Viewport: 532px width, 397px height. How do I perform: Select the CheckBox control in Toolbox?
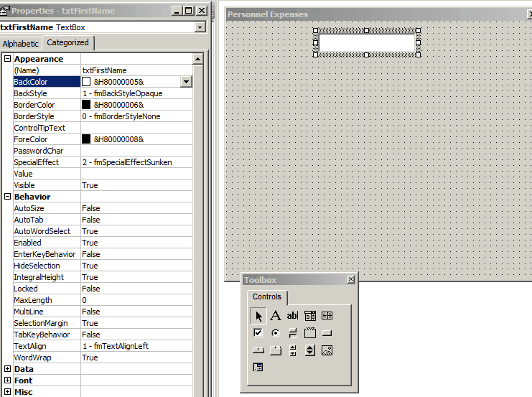[258, 333]
